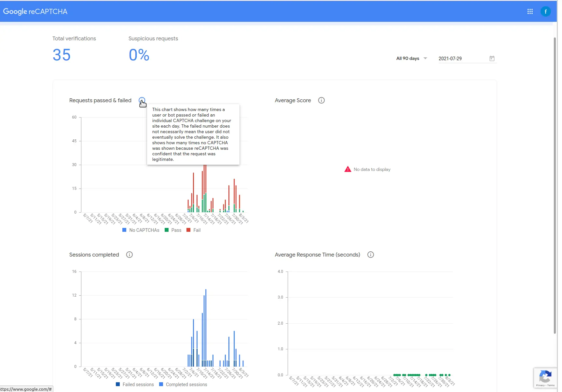This screenshot has width=562, height=392.
Task: Click the No CAPTCHAs legend label
Action: (144, 230)
